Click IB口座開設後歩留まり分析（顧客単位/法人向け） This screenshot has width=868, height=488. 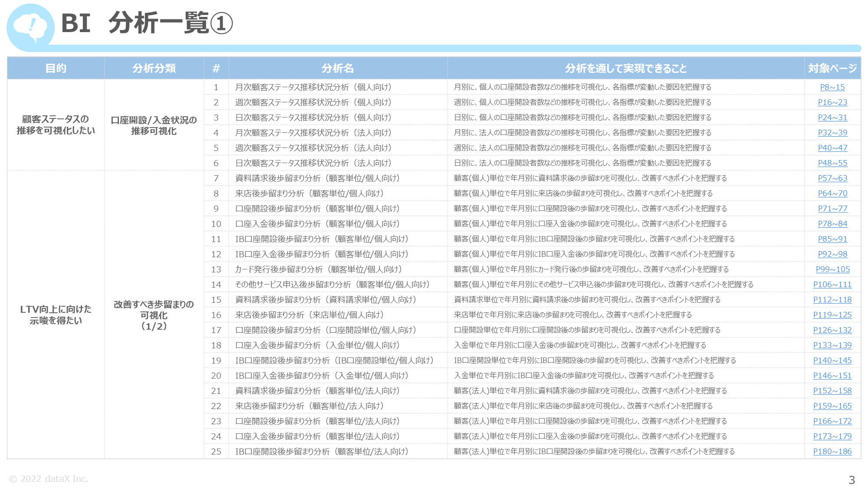tap(322, 452)
